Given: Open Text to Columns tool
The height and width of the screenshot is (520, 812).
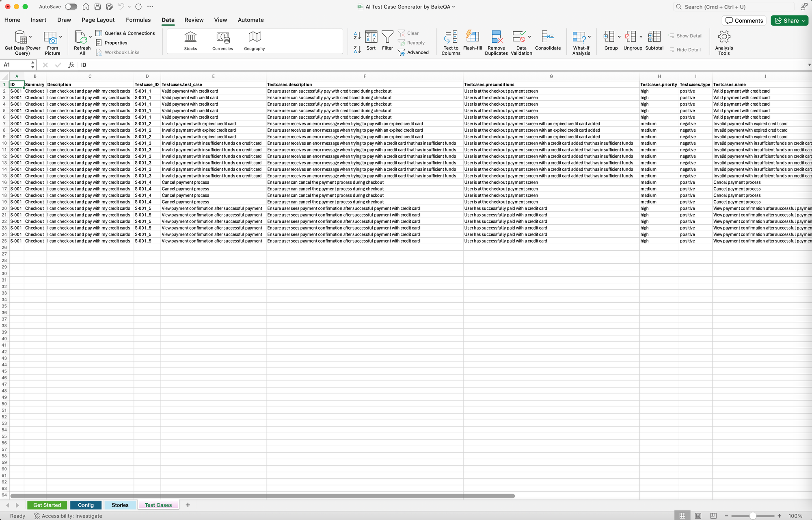Looking at the screenshot, I should [451, 37].
